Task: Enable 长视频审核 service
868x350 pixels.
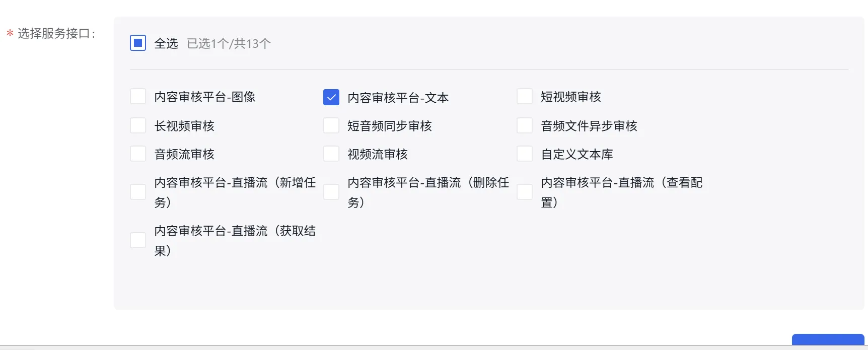Action: 137,124
